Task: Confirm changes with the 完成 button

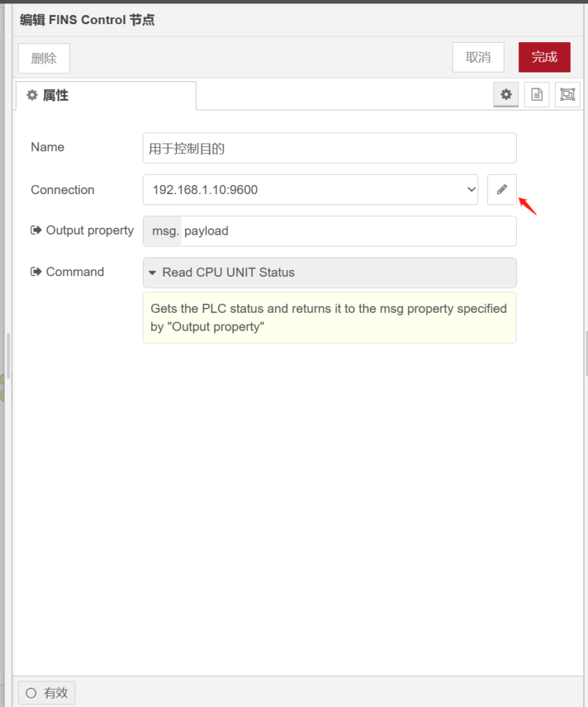Action: point(544,57)
